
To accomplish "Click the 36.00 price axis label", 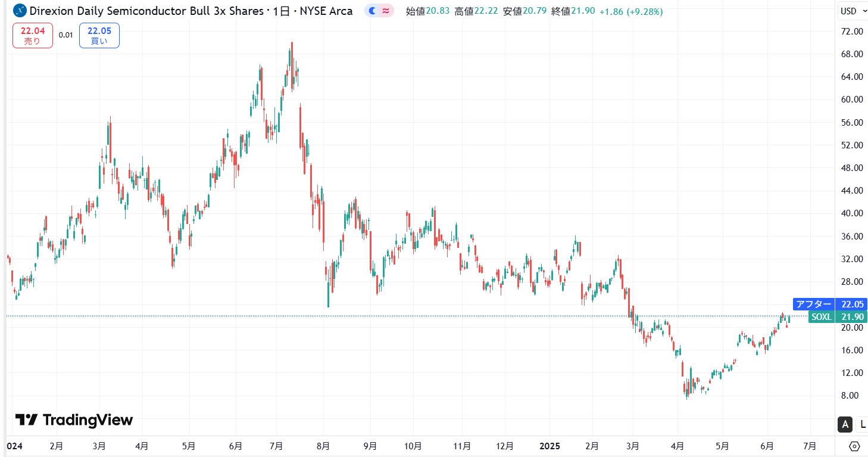I will tap(851, 237).
